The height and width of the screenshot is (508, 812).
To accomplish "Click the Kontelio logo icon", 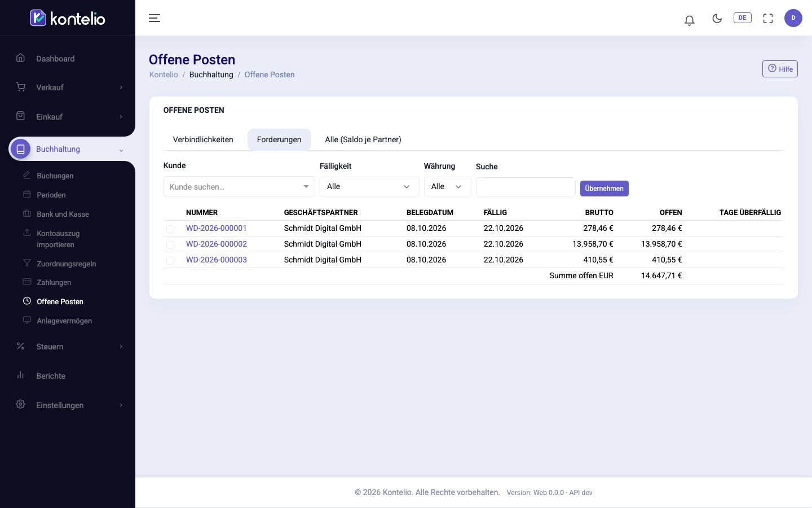I will coord(38,18).
